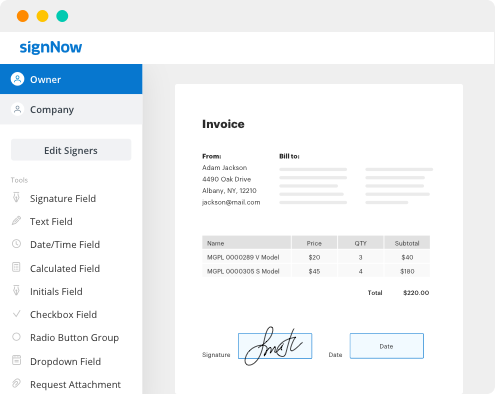Switch to the Company signer
495x394 pixels.
pyautogui.click(x=71, y=109)
